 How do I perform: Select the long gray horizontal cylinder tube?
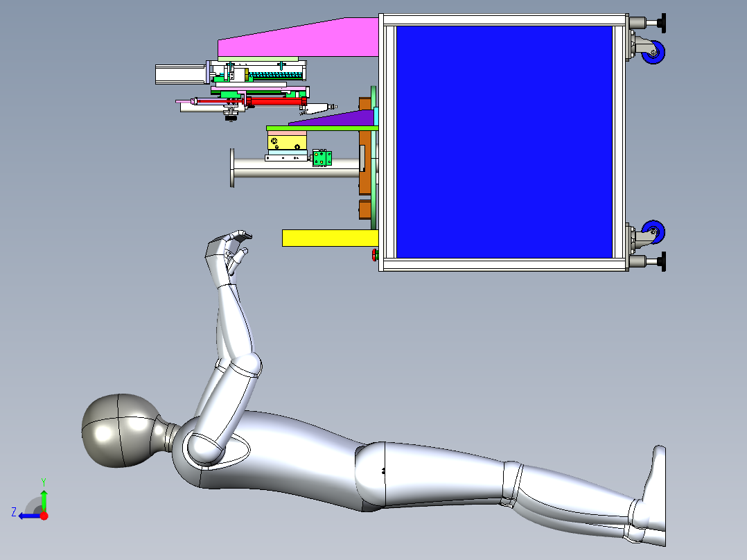[295, 168]
